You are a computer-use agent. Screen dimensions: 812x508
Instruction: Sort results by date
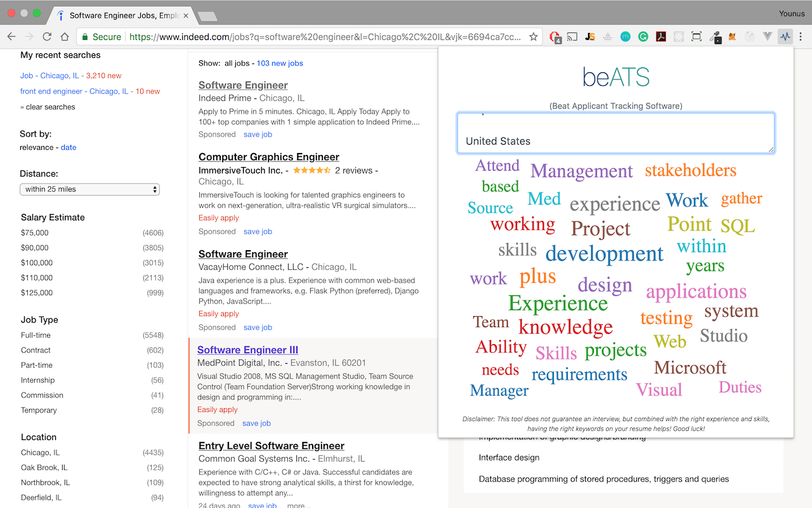pyautogui.click(x=69, y=147)
